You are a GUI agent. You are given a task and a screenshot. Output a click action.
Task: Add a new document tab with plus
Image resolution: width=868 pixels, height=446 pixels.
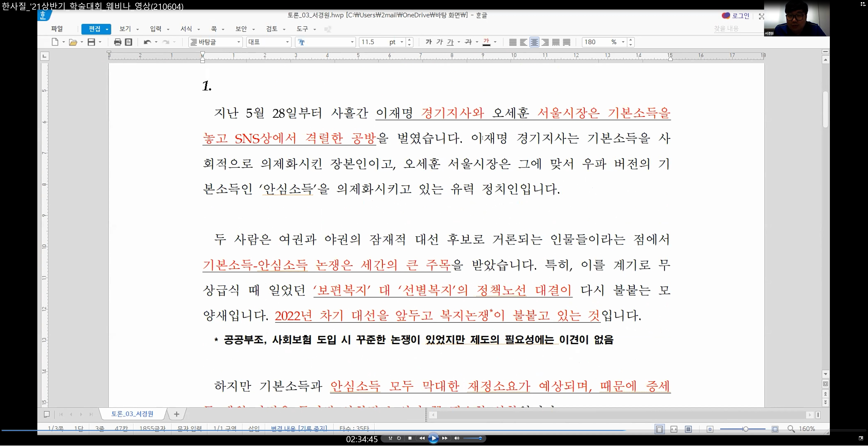point(176,414)
